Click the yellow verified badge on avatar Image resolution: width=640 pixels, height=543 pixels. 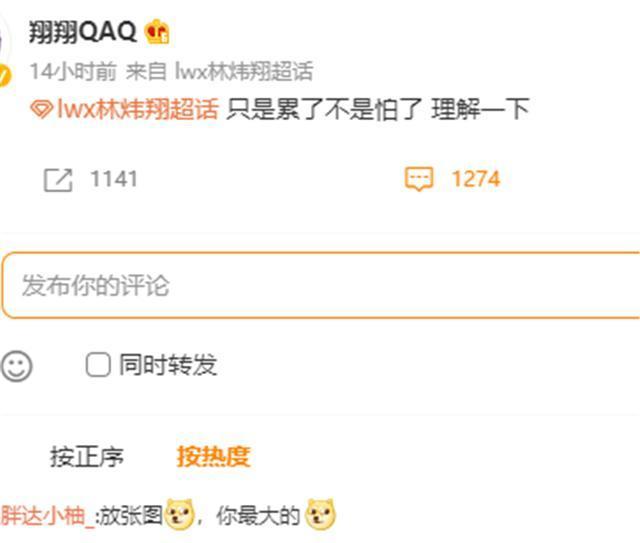[4, 76]
